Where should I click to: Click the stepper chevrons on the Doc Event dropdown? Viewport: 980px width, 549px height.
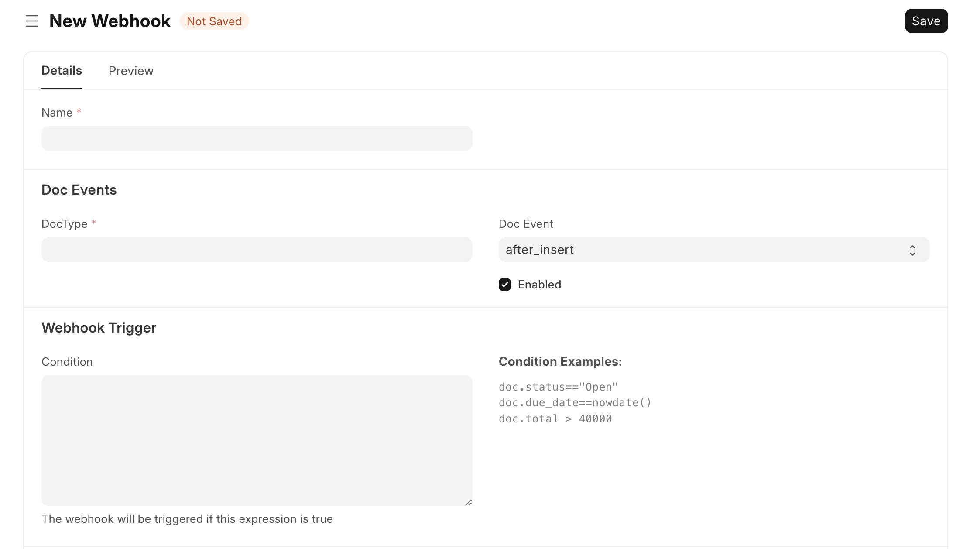tap(912, 250)
